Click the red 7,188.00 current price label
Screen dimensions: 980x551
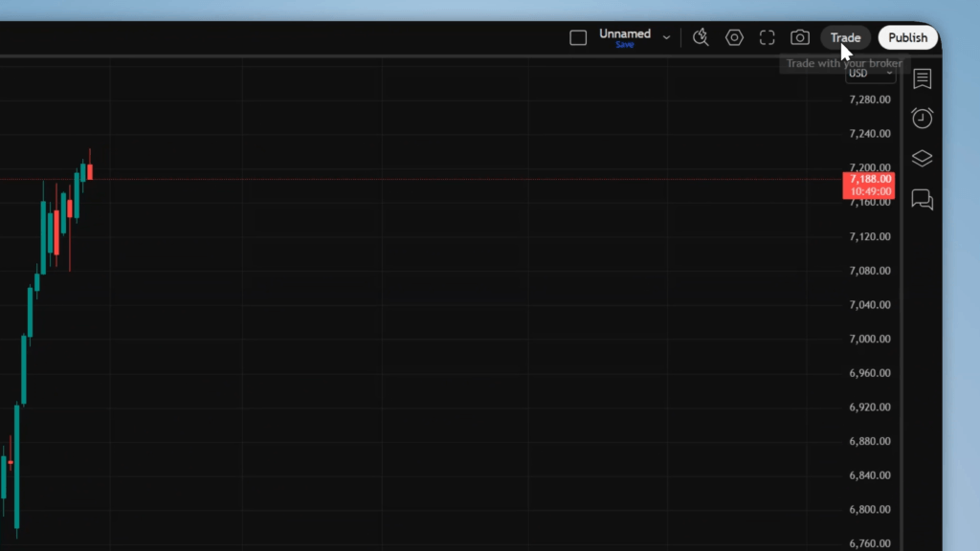(x=869, y=179)
